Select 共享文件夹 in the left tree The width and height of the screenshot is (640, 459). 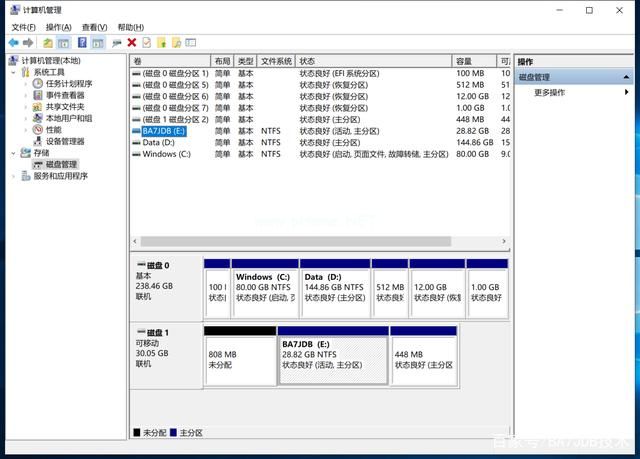click(65, 107)
